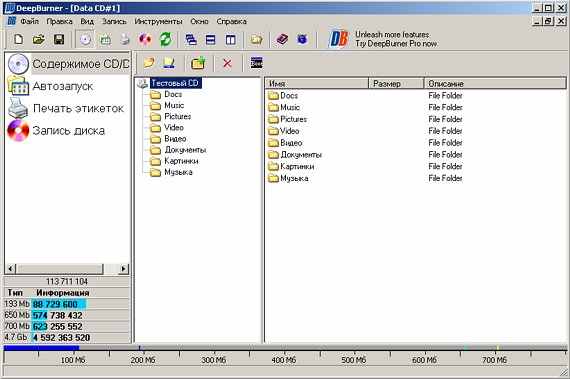Select Картинки folder in the tree
This screenshot has width=570, height=379.
click(181, 161)
